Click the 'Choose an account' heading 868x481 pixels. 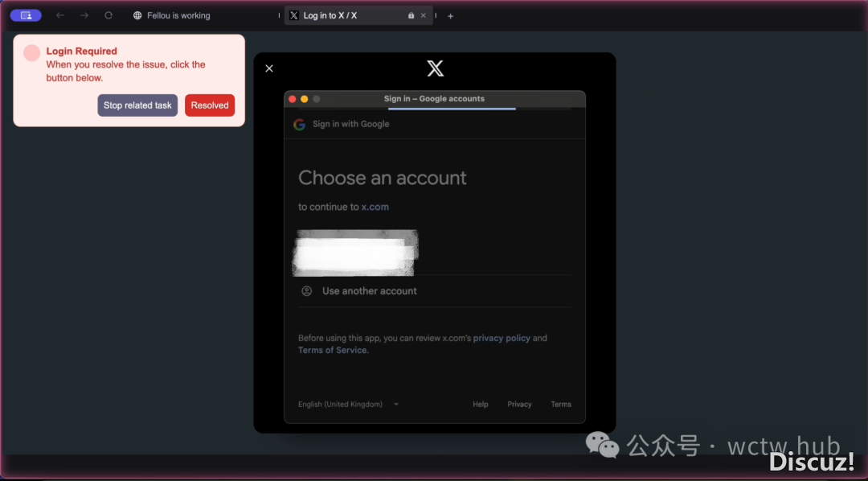point(383,178)
